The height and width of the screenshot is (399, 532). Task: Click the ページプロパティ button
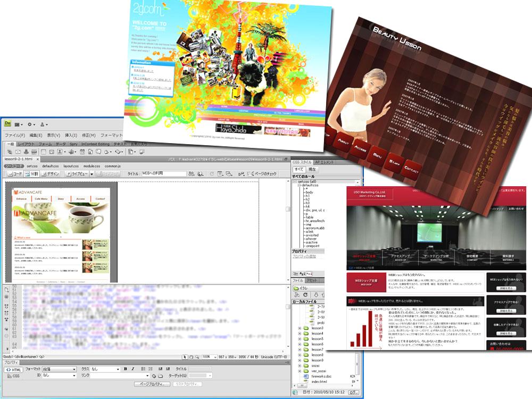click(151, 384)
